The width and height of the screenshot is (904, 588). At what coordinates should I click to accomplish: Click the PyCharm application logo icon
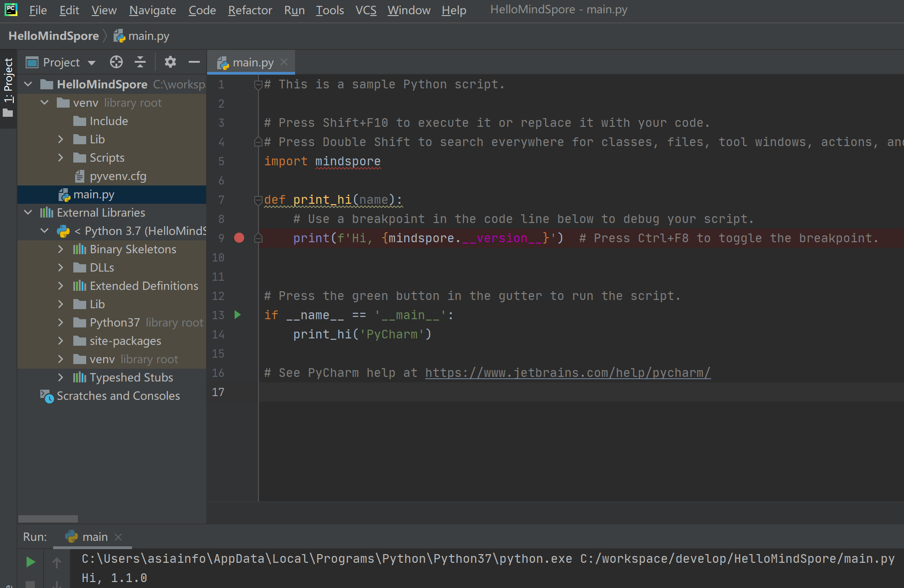[x=11, y=10]
